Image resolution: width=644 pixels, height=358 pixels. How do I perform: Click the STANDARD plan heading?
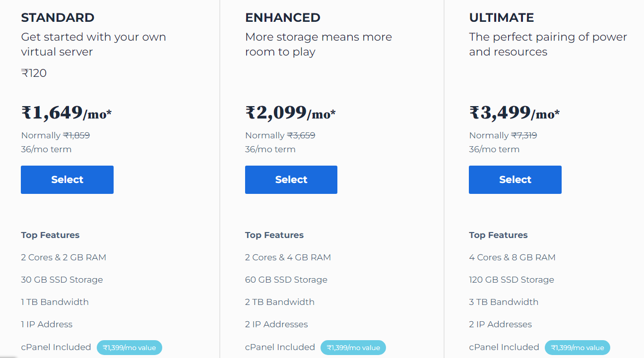coord(58,18)
